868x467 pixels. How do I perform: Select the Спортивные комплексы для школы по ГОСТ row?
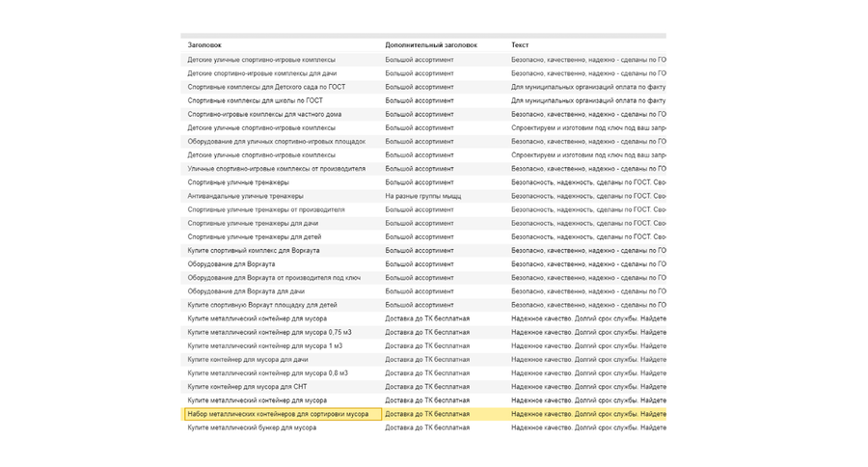click(x=423, y=100)
